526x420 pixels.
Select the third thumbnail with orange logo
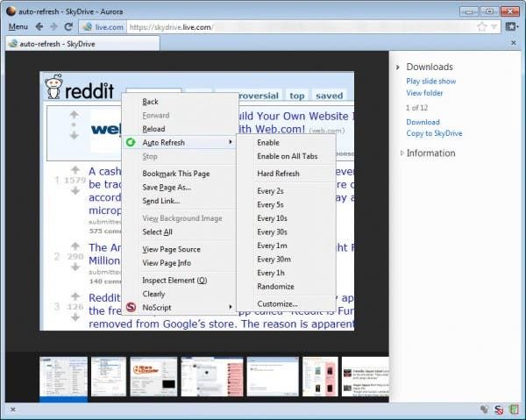tap(153, 377)
